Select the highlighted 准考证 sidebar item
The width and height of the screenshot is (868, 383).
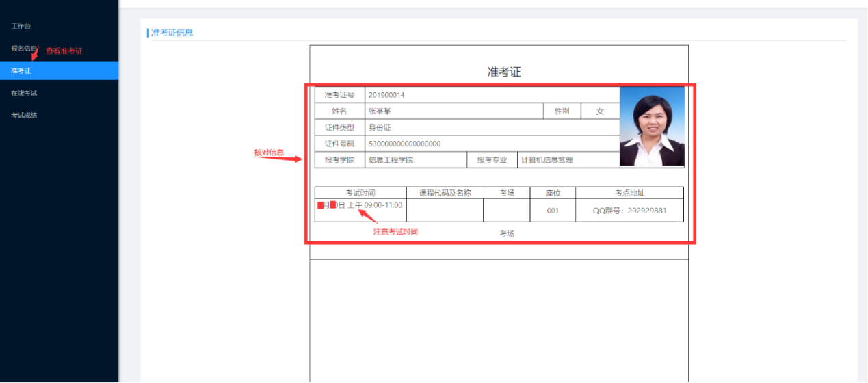[21, 70]
